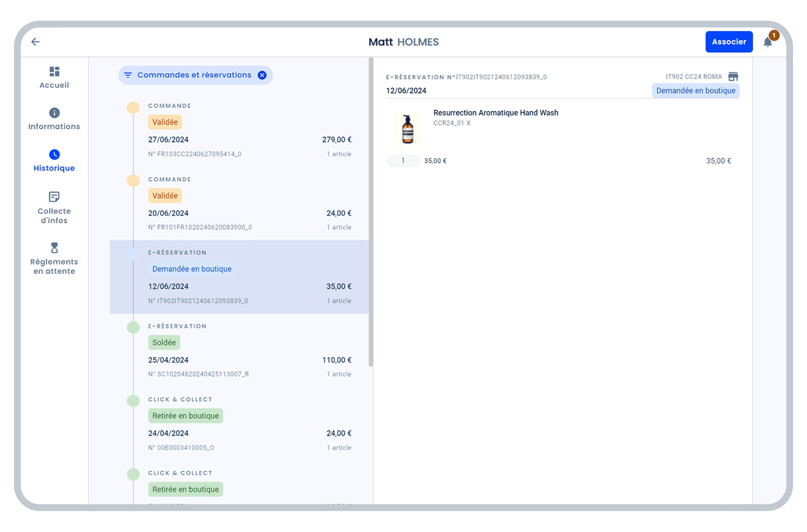Image resolution: width=807 pixels, height=532 pixels.
Task: Click the Validée badge dated 27/06/2024
Action: pyautogui.click(x=165, y=122)
